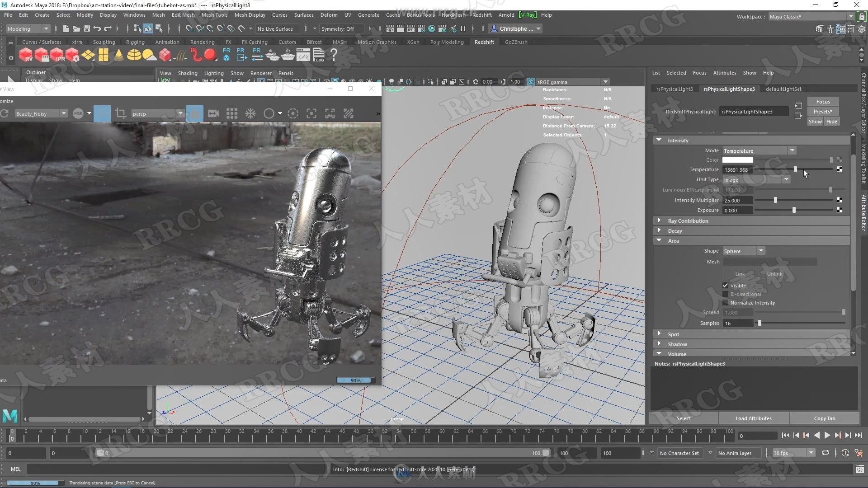Enable the Bi-directional checkbox
Image resolution: width=868 pixels, height=488 pixels.
pos(726,294)
